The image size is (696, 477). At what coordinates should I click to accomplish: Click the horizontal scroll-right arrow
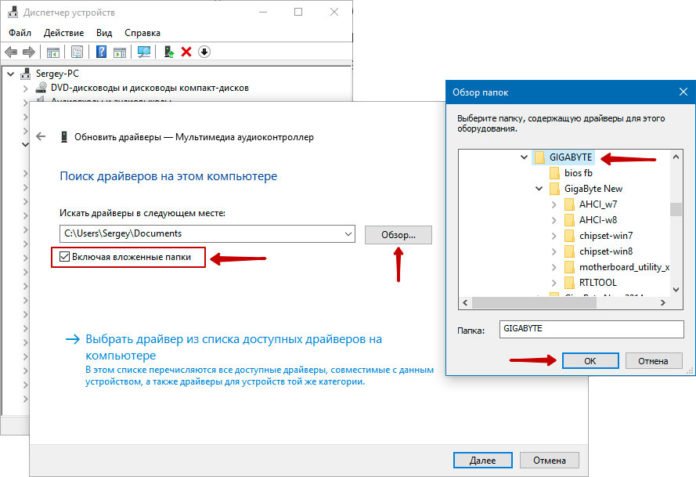click(x=663, y=303)
